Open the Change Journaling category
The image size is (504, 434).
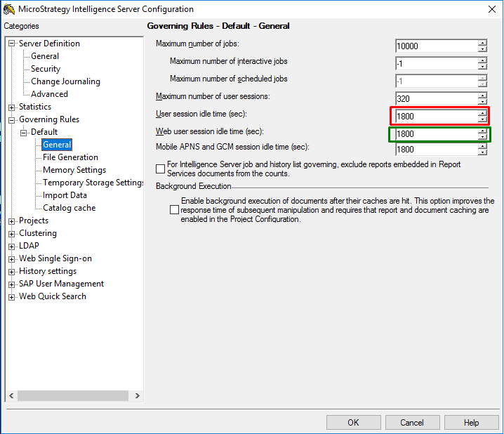point(65,81)
